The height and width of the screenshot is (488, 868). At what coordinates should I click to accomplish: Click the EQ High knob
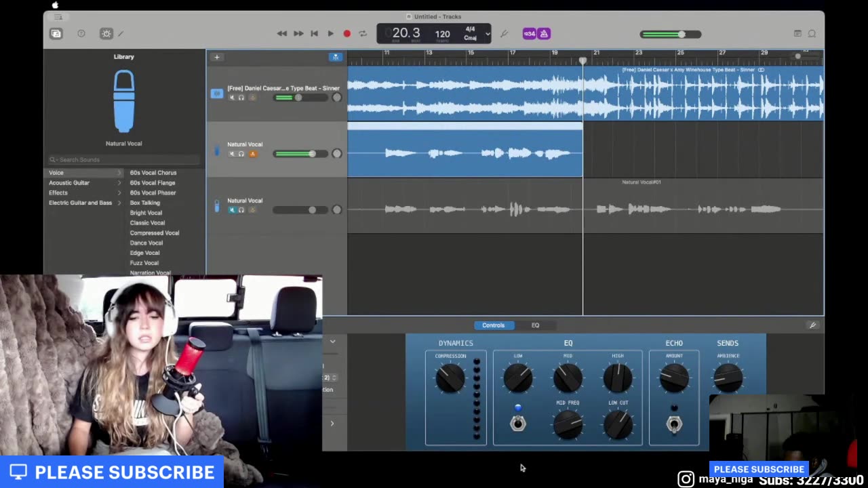coord(618,378)
